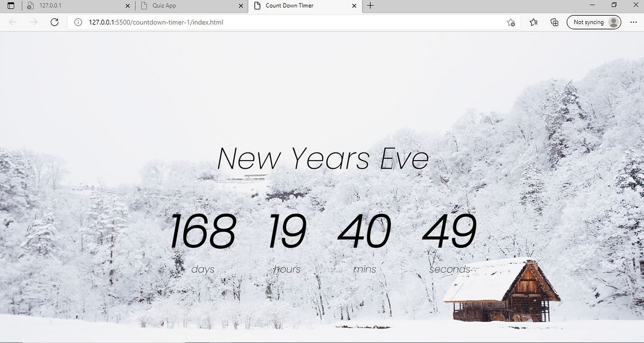Screen dimensions: 644x343
Task: Click the seconds counter showing 49
Action: (450, 231)
